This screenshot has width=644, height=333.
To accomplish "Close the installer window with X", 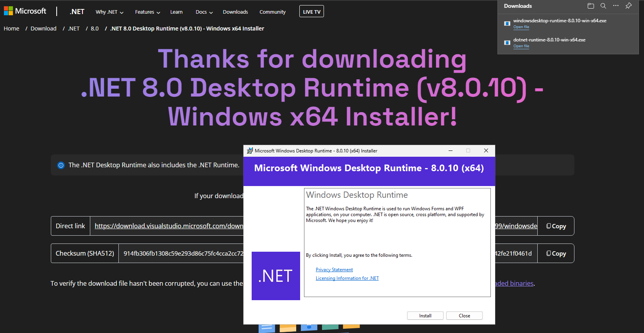I will pos(486,150).
